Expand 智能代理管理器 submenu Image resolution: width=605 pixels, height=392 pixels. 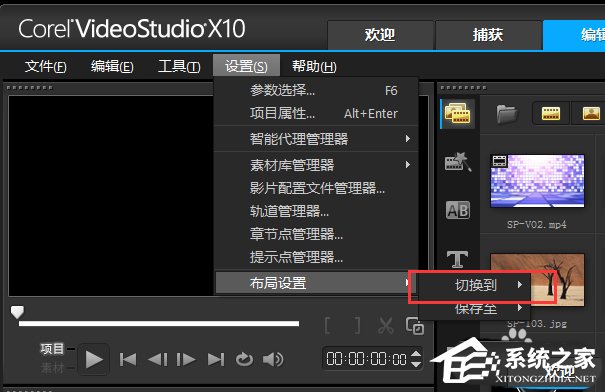(x=316, y=139)
